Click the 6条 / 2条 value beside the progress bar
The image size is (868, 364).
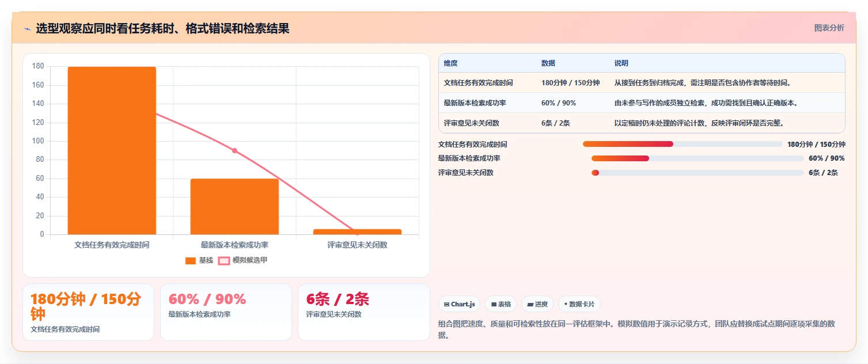pos(823,173)
